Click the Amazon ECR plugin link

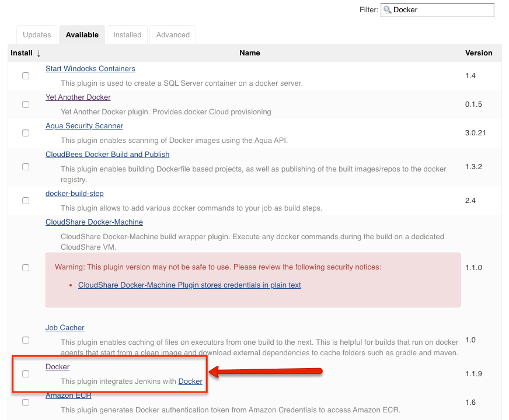click(68, 395)
